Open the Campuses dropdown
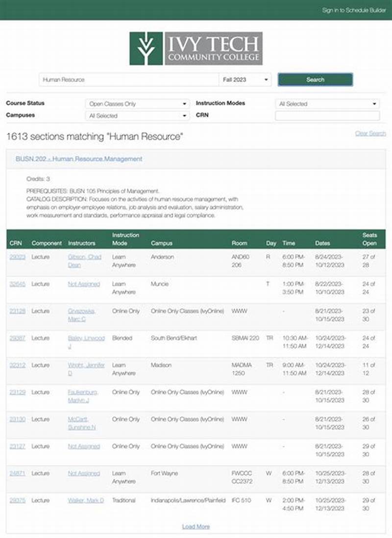Viewport: 392px width, 538px height. (x=137, y=115)
